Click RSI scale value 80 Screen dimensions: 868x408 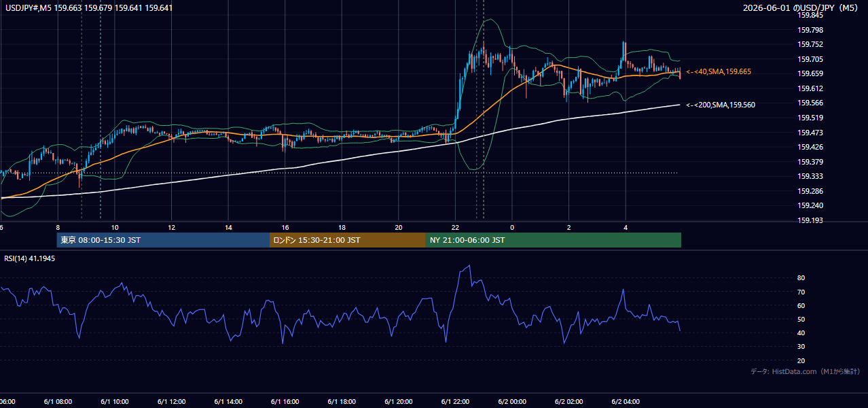pyautogui.click(x=801, y=278)
